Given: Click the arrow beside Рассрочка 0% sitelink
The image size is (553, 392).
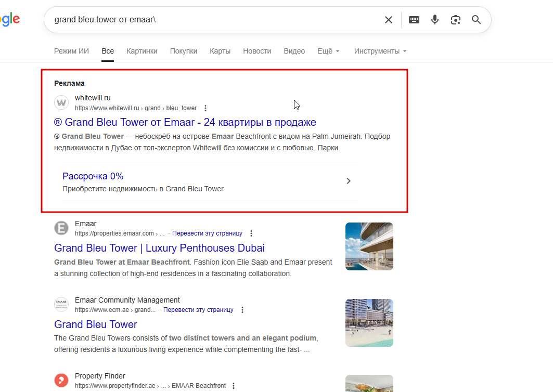Looking at the screenshot, I should (x=349, y=181).
